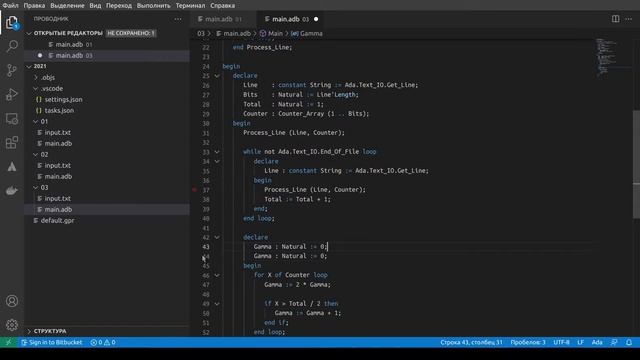Viewport: 640px width, 360px height.
Task: Change end of line via LF indicator
Action: pyautogui.click(x=580, y=342)
